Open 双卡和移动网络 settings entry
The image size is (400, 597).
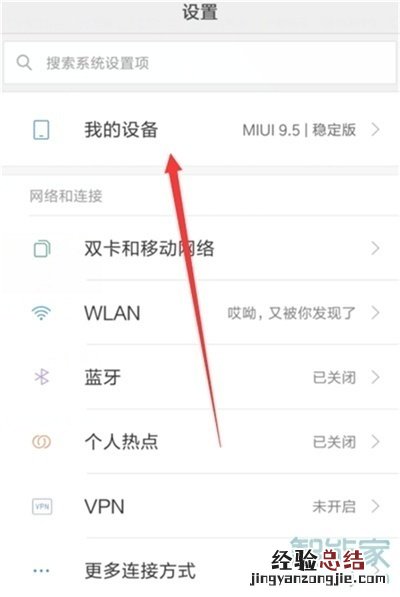pyautogui.click(x=200, y=248)
